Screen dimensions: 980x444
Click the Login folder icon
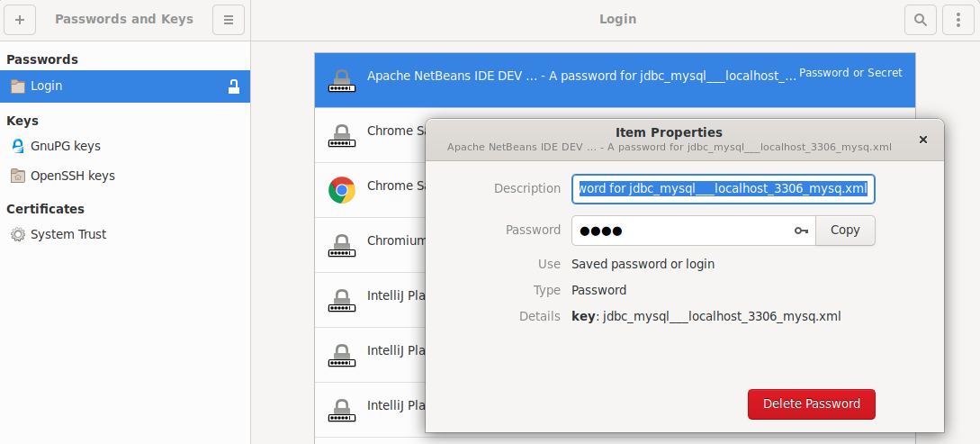click(18, 86)
